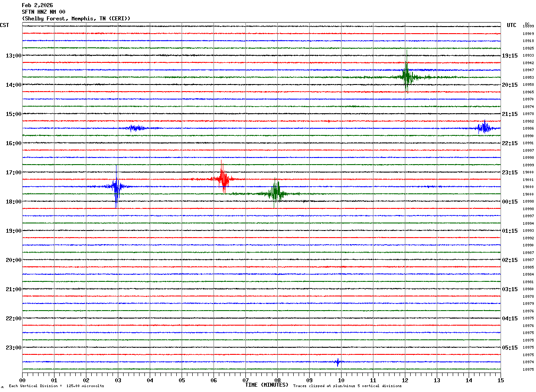Select the 15 minute tick label on axis
Screen dimensions: 536x392
(x=501, y=380)
